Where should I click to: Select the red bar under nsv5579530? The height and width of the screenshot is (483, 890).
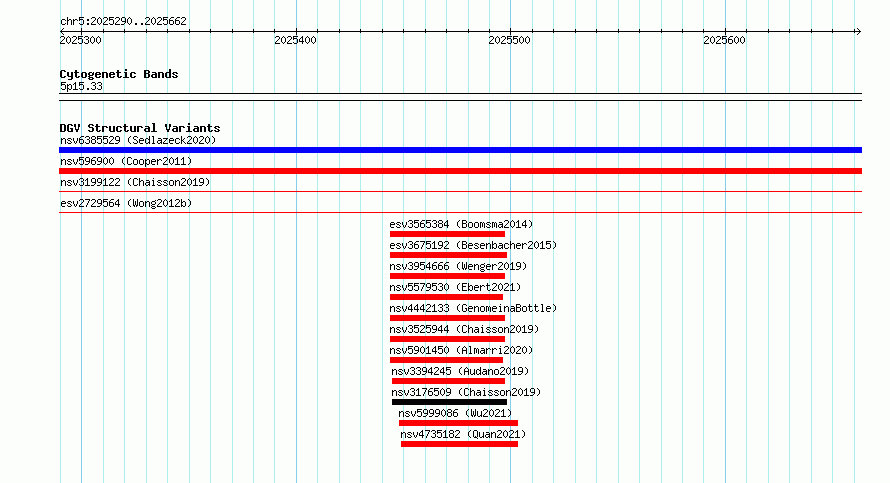pos(446,297)
